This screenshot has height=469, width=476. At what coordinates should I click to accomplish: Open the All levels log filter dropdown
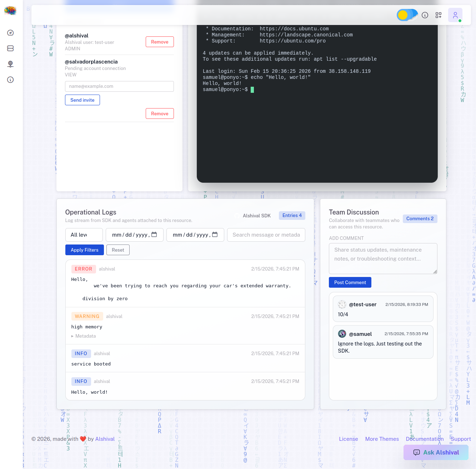[x=84, y=235]
